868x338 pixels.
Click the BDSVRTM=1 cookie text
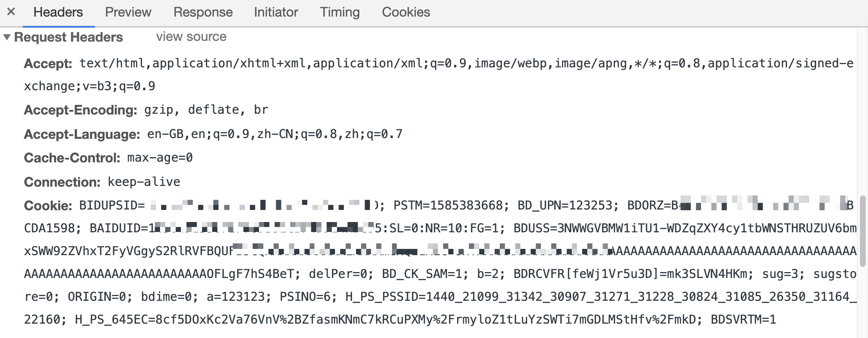coord(743,320)
